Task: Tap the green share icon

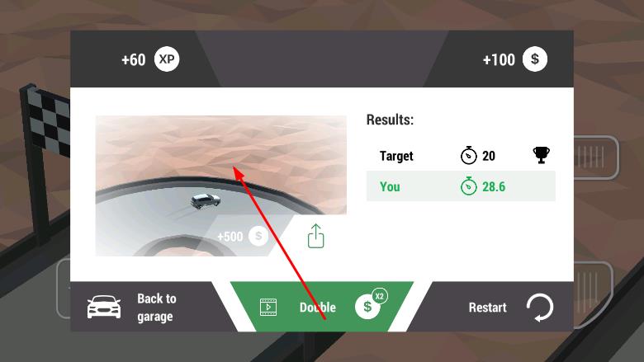Action: 316,236
